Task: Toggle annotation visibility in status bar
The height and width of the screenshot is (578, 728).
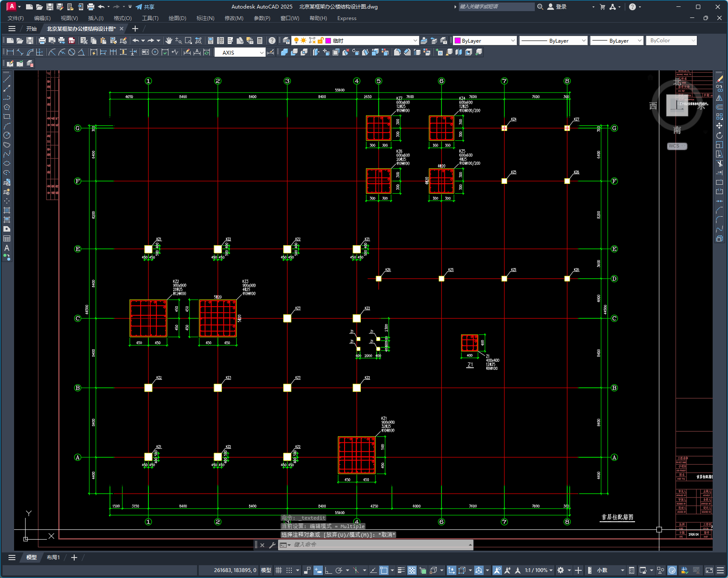Action: [x=497, y=570]
